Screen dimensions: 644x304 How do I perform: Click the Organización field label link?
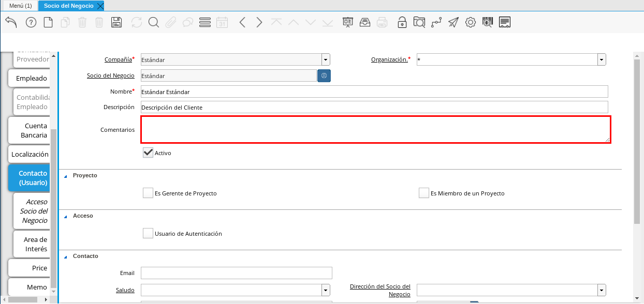tap(389, 59)
